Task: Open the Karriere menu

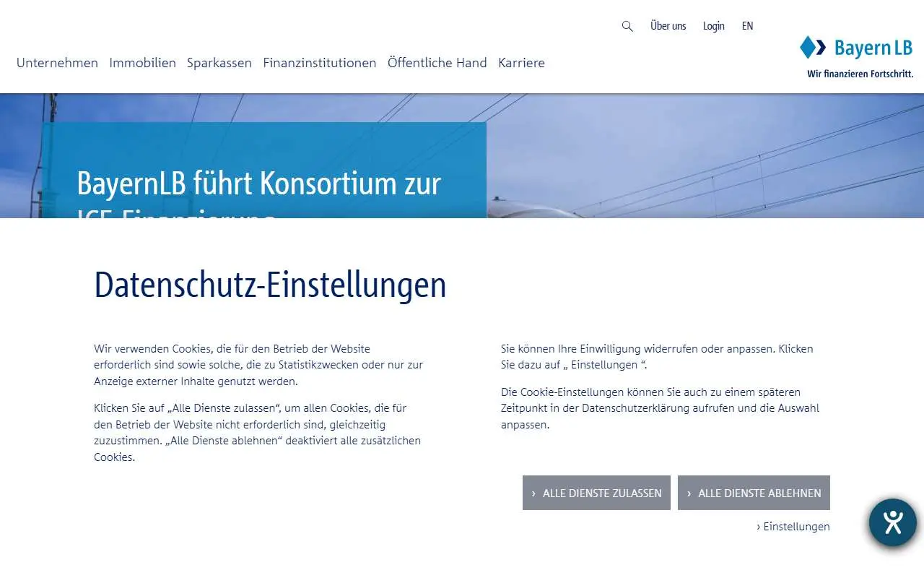Action: [x=521, y=63]
